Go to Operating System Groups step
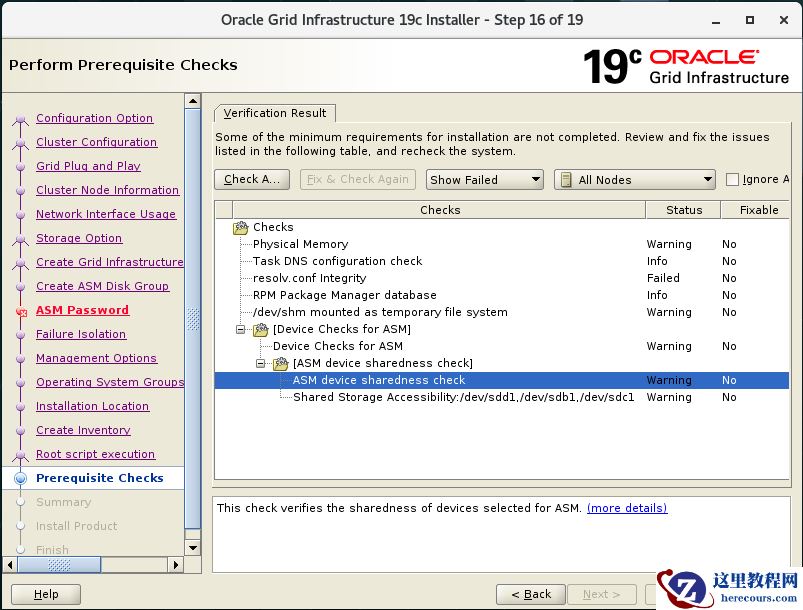The height and width of the screenshot is (610, 803). pos(110,382)
